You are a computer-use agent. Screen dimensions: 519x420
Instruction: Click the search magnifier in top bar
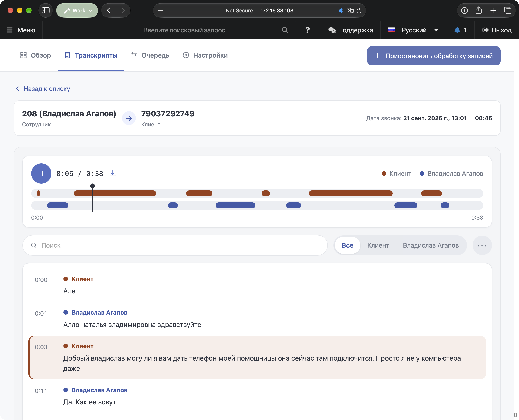tap(285, 30)
